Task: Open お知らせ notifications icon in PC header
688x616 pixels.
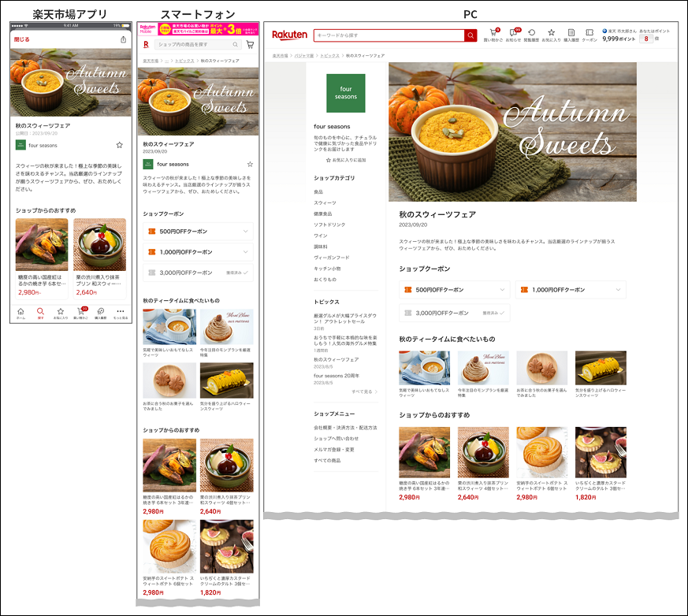Action: pos(514,34)
